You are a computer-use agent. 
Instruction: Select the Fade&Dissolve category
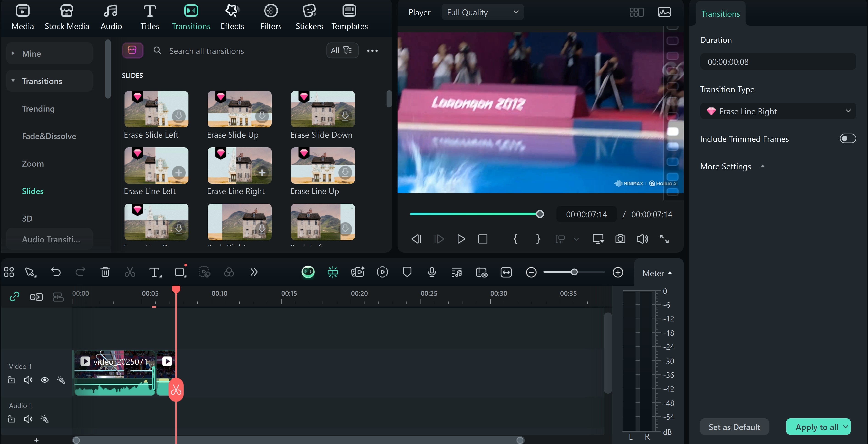pyautogui.click(x=49, y=136)
